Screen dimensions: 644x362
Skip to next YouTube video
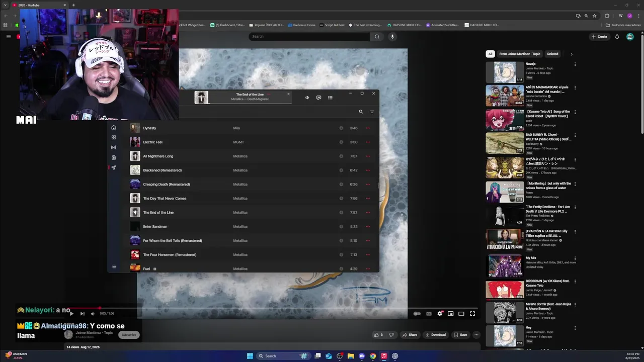click(82, 314)
